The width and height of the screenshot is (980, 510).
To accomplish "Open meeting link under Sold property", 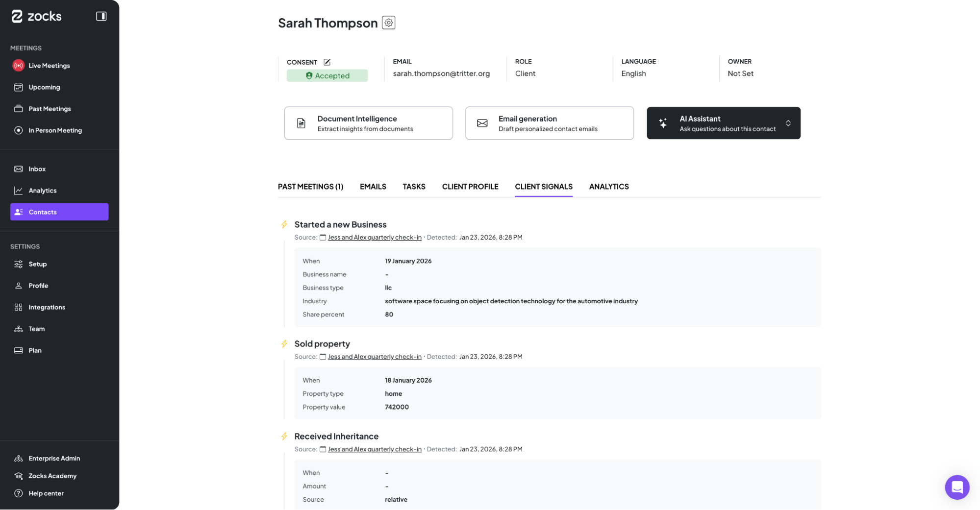I will 374,357.
